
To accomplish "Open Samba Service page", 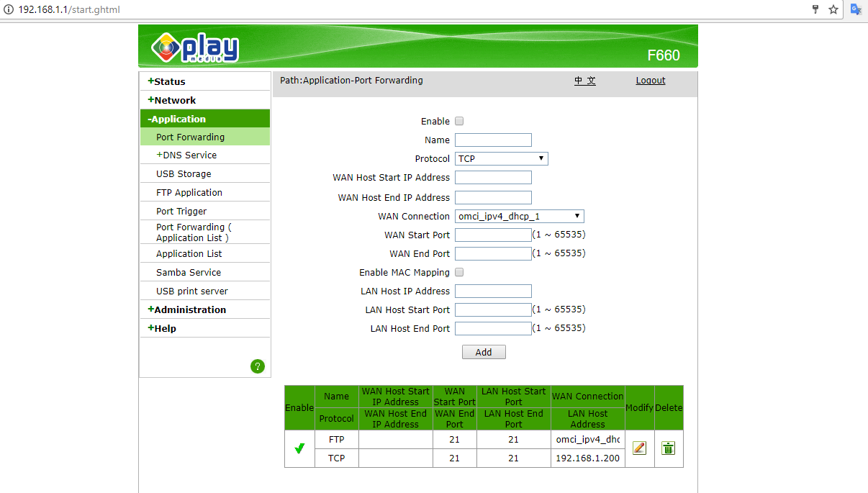I will pyautogui.click(x=189, y=272).
